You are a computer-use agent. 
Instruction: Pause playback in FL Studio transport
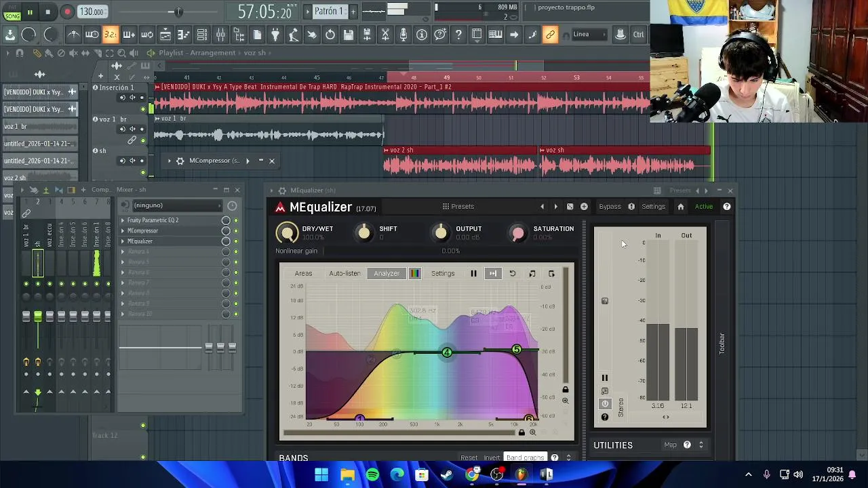[30, 12]
